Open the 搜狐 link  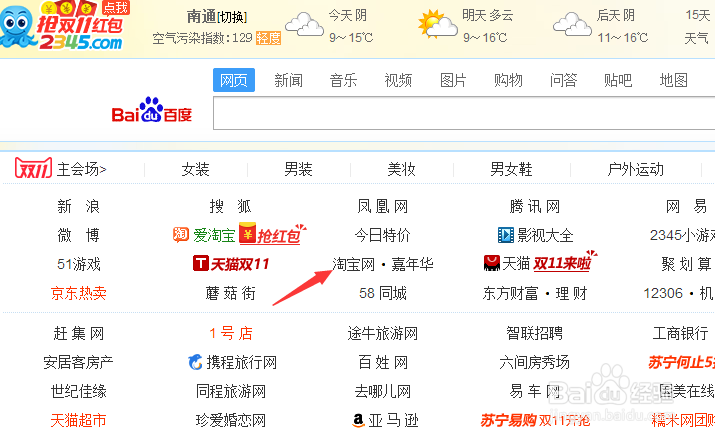click(230, 207)
